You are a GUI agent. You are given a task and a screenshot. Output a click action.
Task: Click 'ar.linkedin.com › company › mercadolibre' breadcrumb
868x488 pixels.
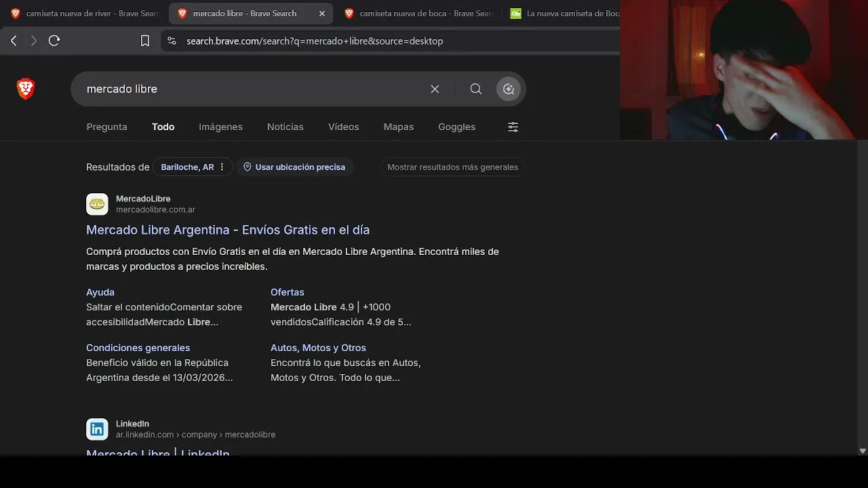[x=195, y=434]
